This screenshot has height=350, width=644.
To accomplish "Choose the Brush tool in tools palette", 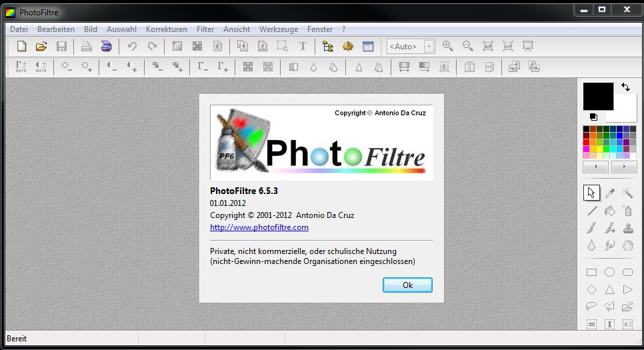I will pyautogui.click(x=592, y=228).
